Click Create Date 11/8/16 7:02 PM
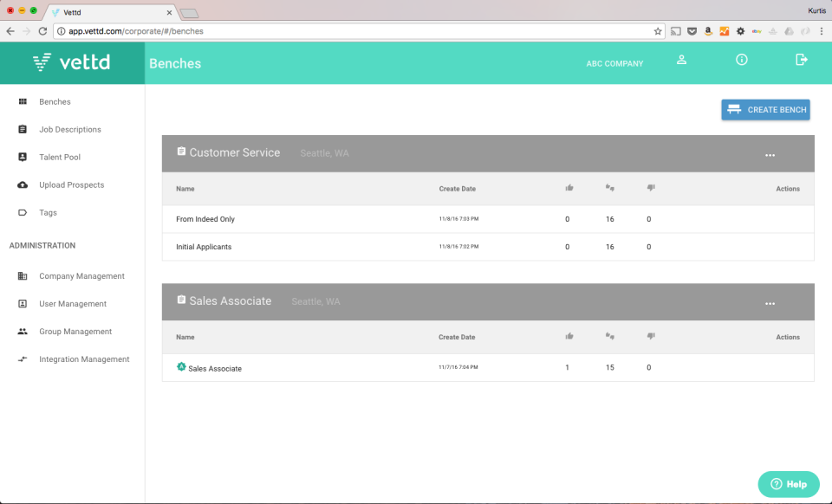Screen dimensions: 832x504 (458, 247)
